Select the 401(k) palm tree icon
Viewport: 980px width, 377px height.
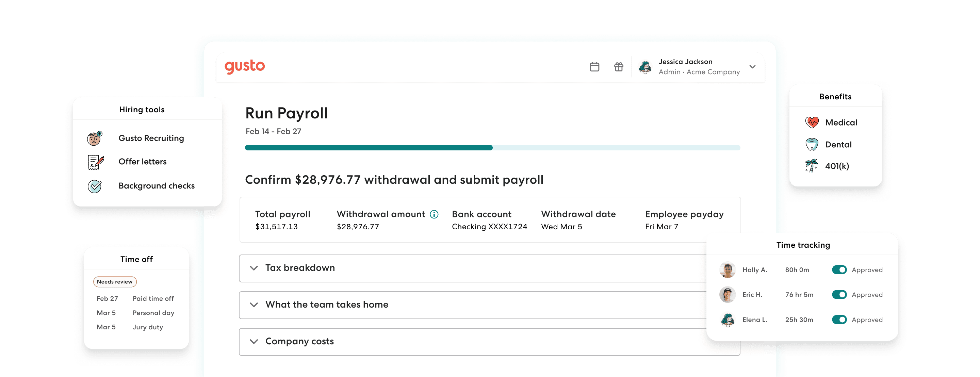coord(811,166)
